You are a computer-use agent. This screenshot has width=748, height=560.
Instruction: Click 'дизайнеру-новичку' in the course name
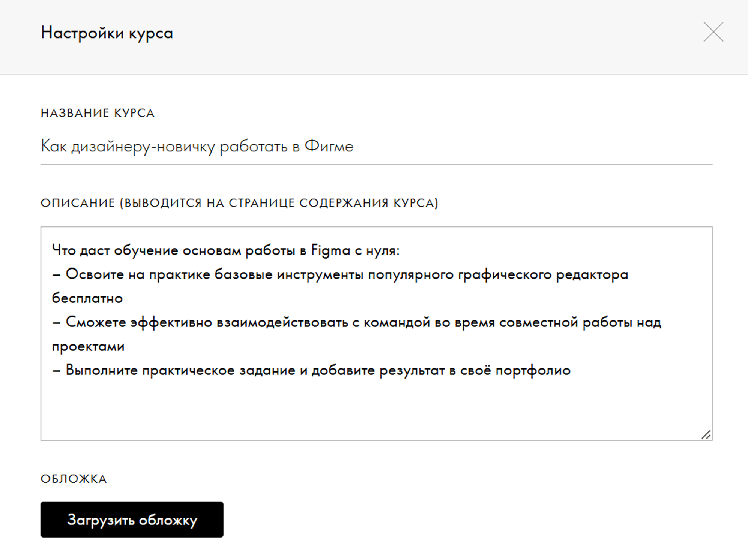click(143, 146)
